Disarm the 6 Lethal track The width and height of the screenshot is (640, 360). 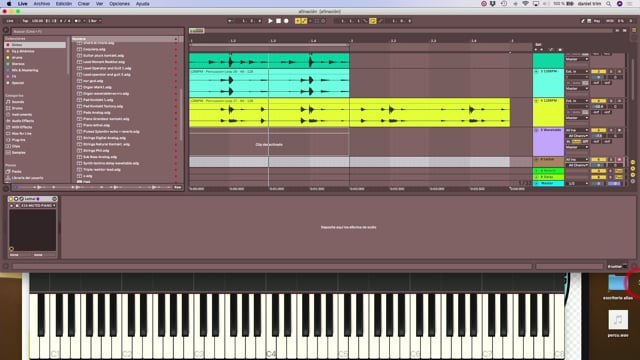[619, 160]
